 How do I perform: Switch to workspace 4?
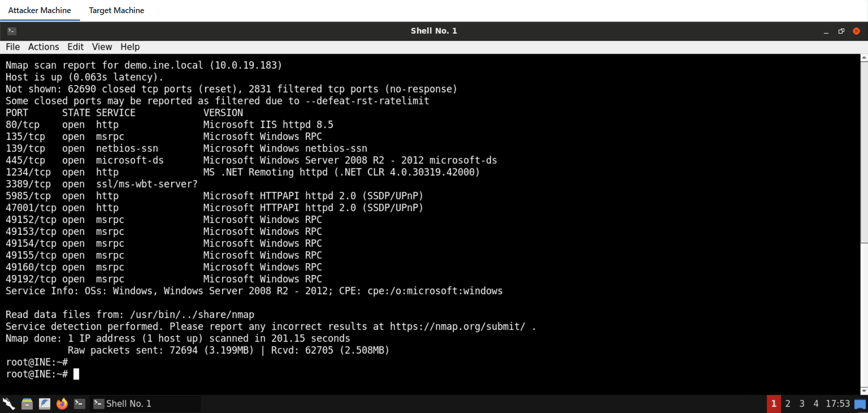point(816,404)
